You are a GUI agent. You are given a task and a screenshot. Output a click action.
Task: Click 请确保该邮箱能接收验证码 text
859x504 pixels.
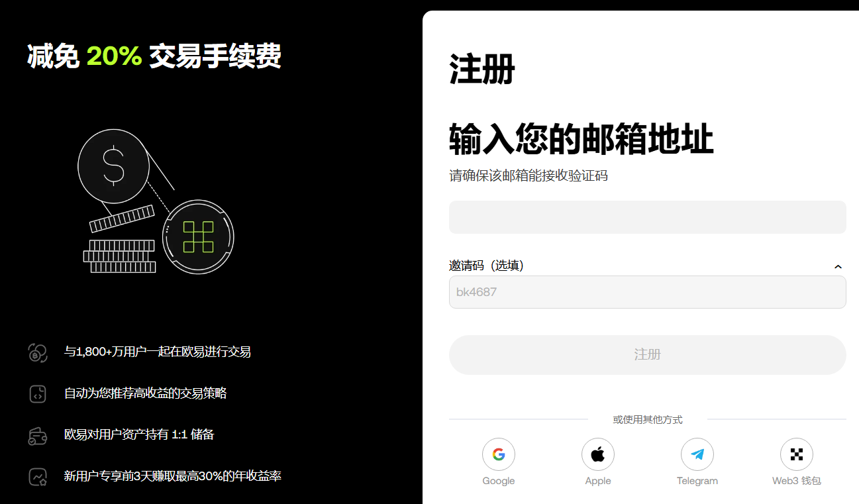529,176
